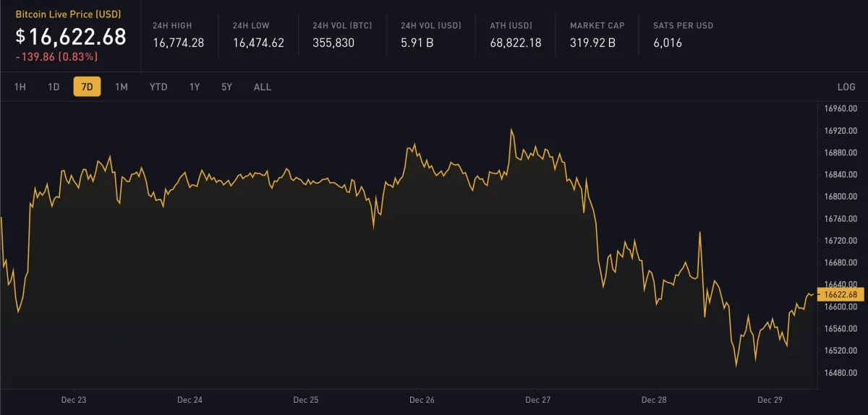Toggle LOG scale on the chart

846,87
